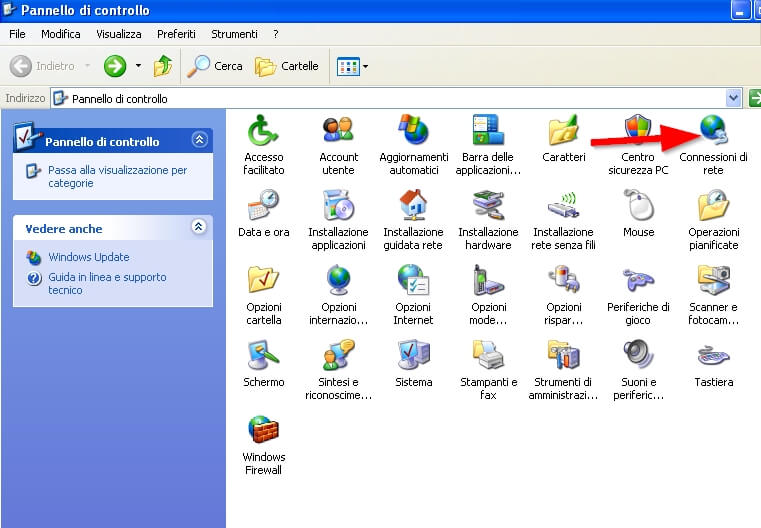
Task: Open Scanner e fotocamere icon
Action: tap(713, 295)
